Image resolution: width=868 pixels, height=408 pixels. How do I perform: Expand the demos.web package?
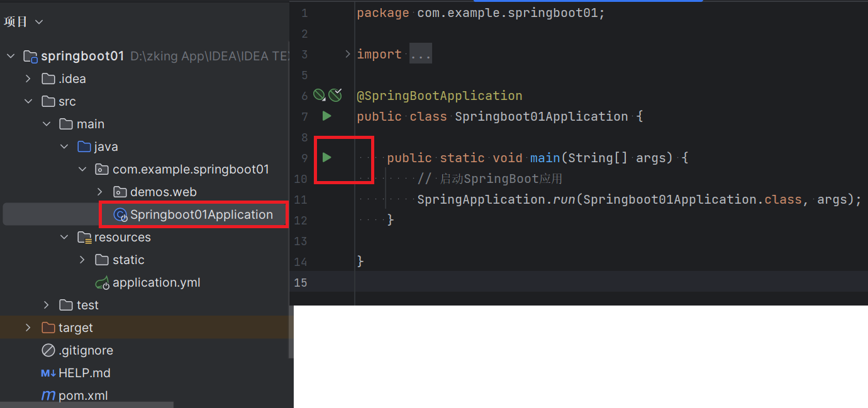[99, 192]
